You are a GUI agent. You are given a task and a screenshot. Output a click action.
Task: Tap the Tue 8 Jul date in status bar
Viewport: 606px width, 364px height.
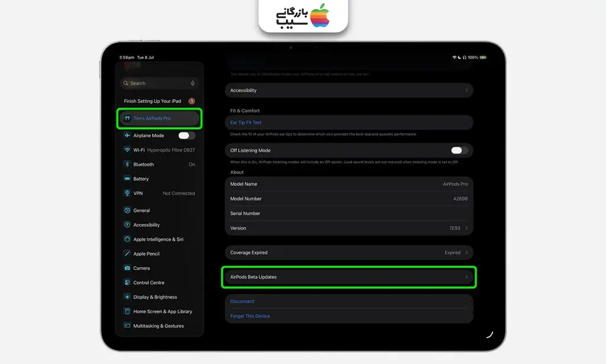click(x=146, y=57)
